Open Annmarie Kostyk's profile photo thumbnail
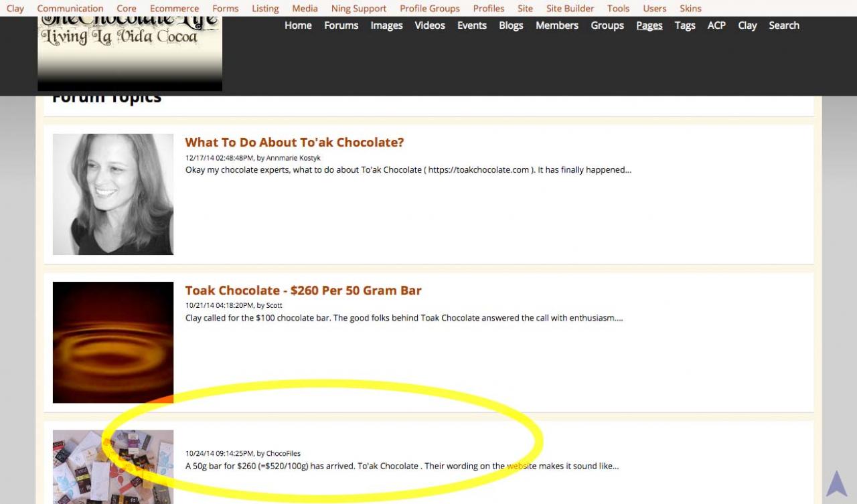The width and height of the screenshot is (857, 504). (113, 194)
